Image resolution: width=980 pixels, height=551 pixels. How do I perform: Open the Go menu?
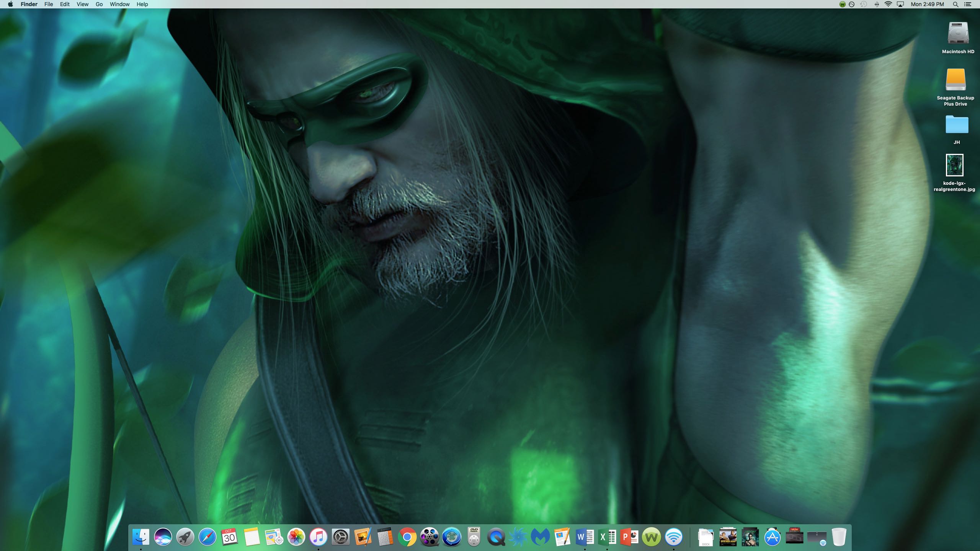tap(99, 4)
